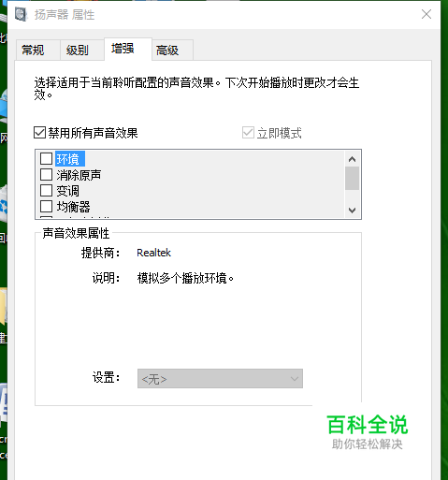This screenshot has height=480, width=448.
Task: Close the 扬声器 属性 dialog
Action: [x=426, y=14]
